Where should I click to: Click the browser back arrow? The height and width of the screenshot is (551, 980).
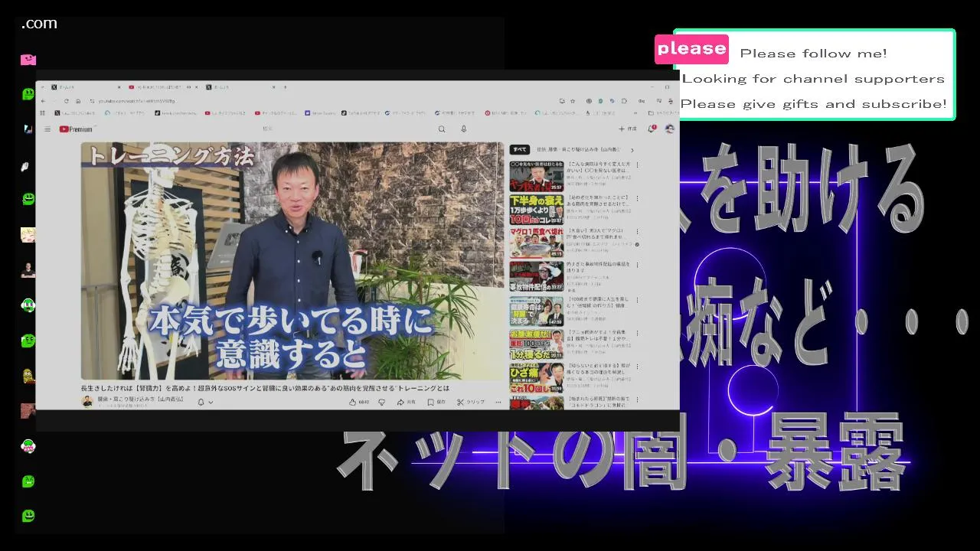pos(44,101)
